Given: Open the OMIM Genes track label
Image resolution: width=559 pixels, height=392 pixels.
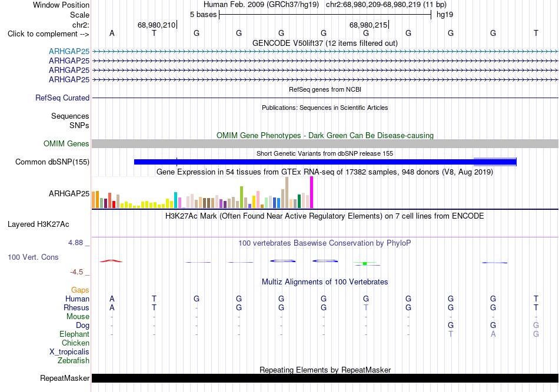Looking at the screenshot, I should [66, 143].
